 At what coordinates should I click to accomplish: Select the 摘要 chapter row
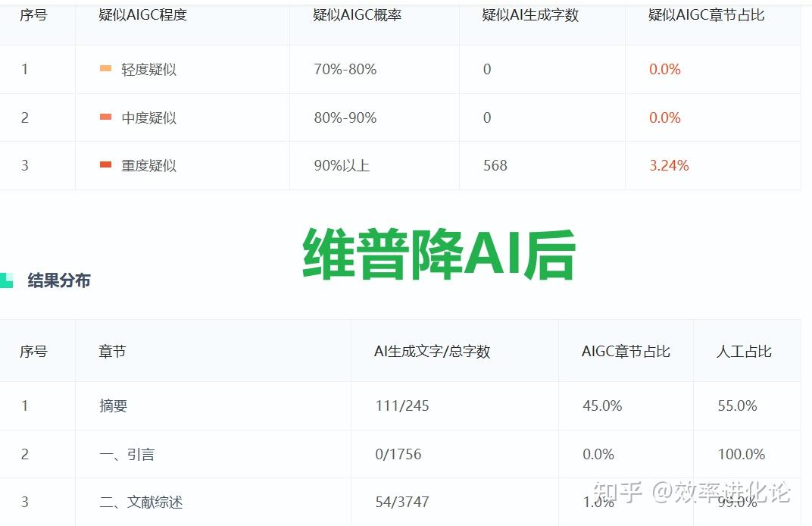click(x=400, y=405)
